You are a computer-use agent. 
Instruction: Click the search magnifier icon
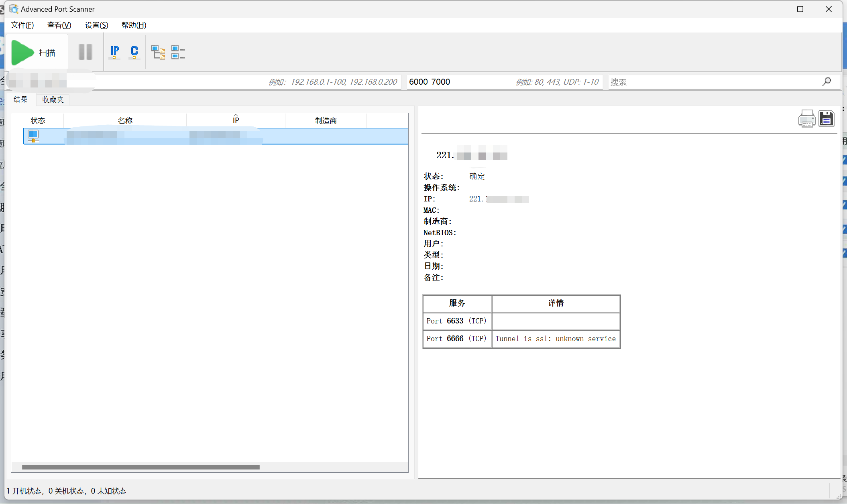827,82
